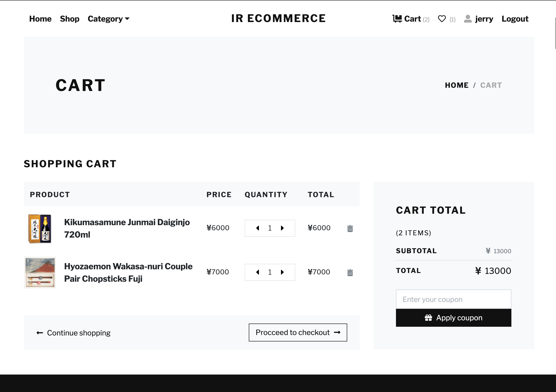Increase Kikumasamune quantity with right arrow

click(x=282, y=228)
